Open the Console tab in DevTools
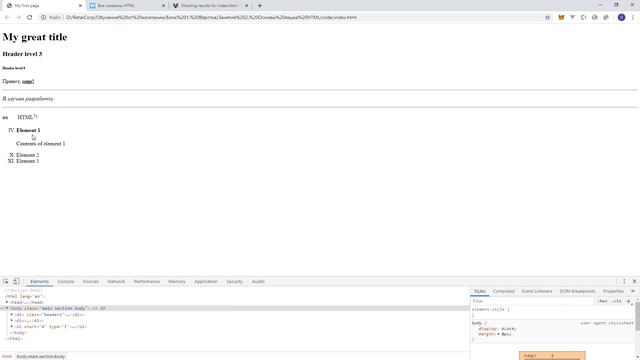The width and height of the screenshot is (640, 360). coord(66,282)
